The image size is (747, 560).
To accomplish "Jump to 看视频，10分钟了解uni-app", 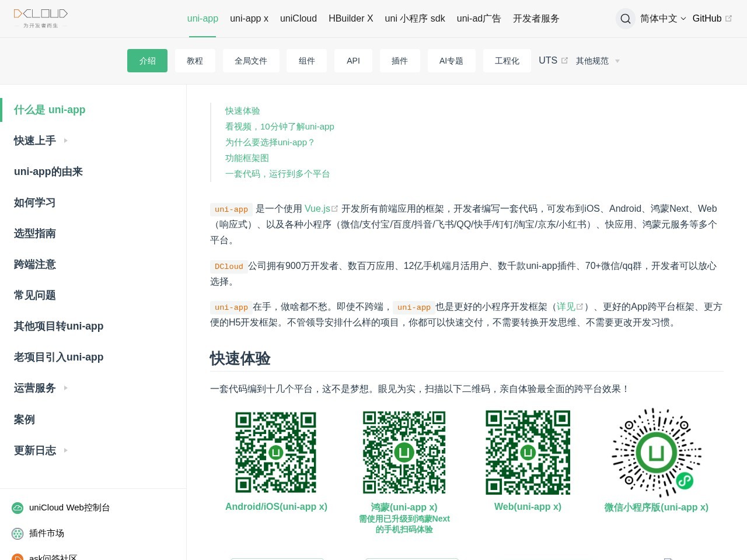I will [280, 127].
